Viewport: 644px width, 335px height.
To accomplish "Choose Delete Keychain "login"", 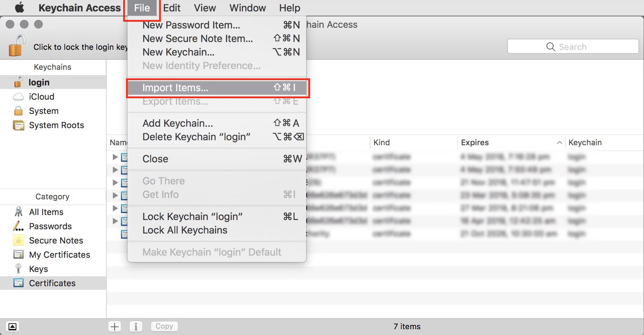I will point(217,137).
